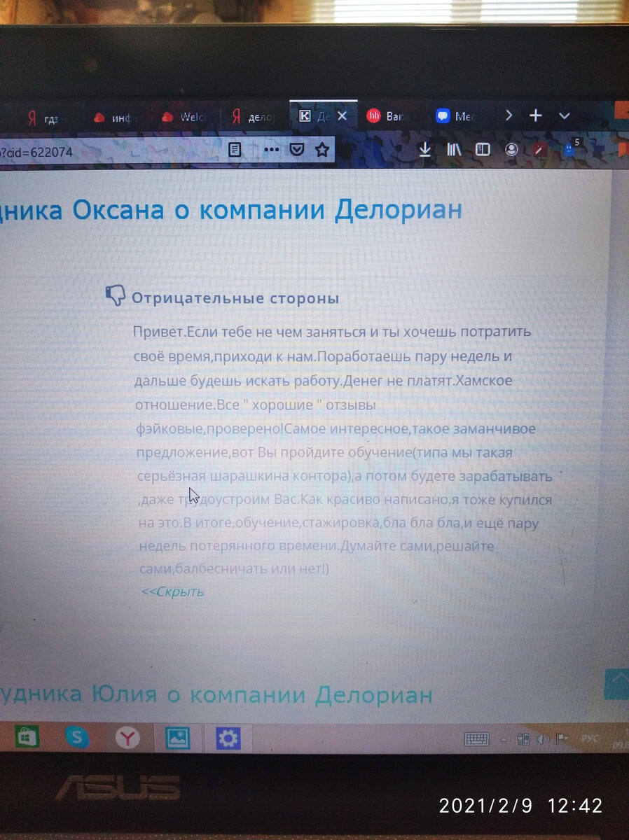Viewport: 629px width, 840px height.
Task: Switch to the active Делориан review tab
Action: point(319,116)
